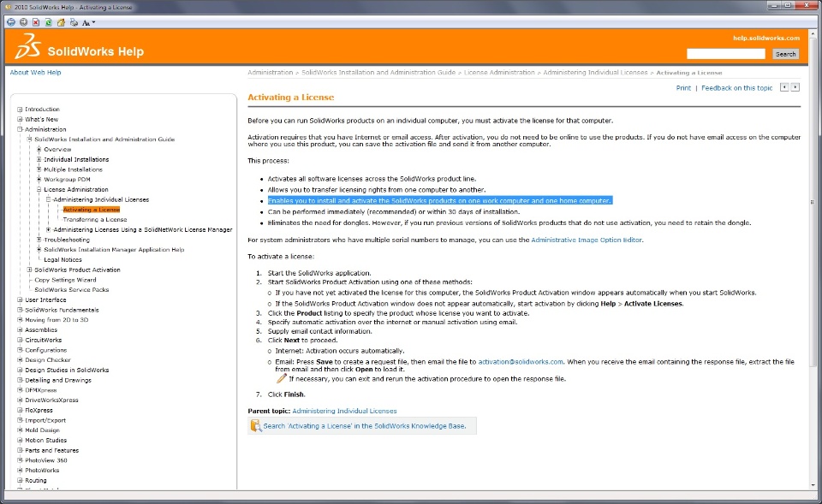Select Transferring a License tree item
This screenshot has width=822, height=504.
(95, 220)
